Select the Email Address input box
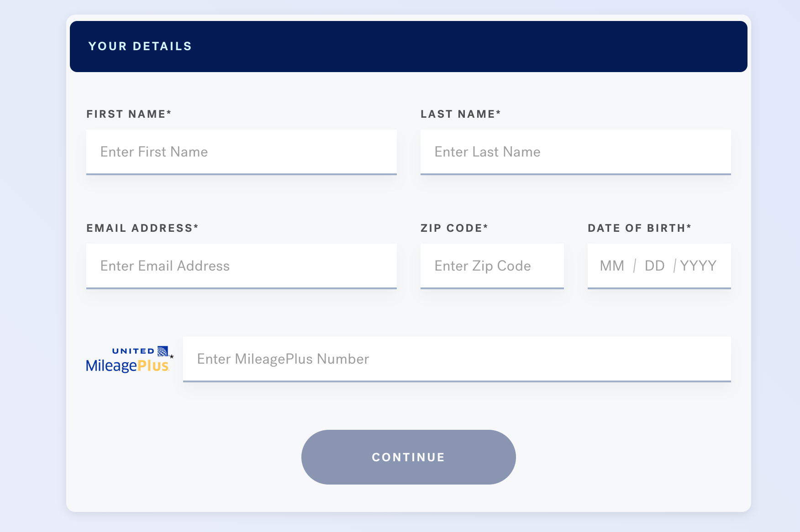Viewport: 800px width, 532px height. click(242, 266)
